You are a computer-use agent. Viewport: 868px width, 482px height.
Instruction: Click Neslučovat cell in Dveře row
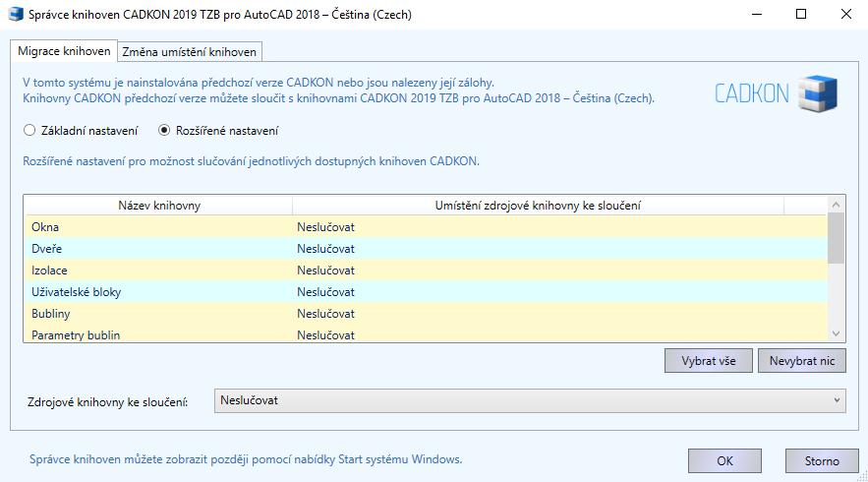click(x=325, y=249)
